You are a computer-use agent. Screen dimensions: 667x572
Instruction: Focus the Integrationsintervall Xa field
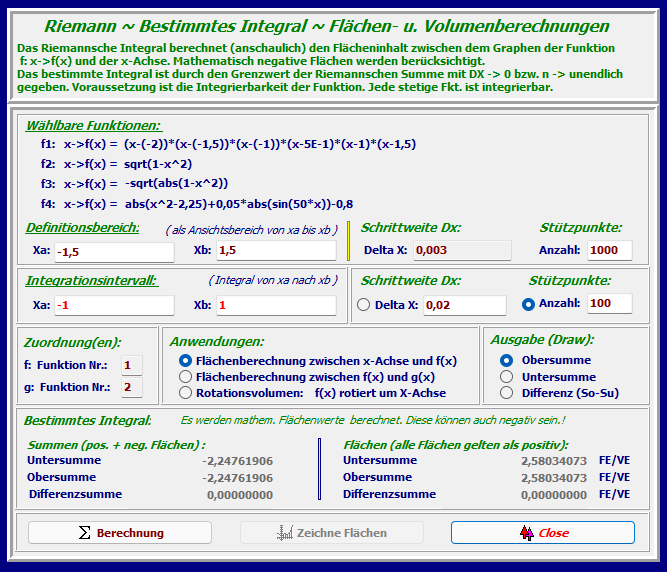(113, 305)
